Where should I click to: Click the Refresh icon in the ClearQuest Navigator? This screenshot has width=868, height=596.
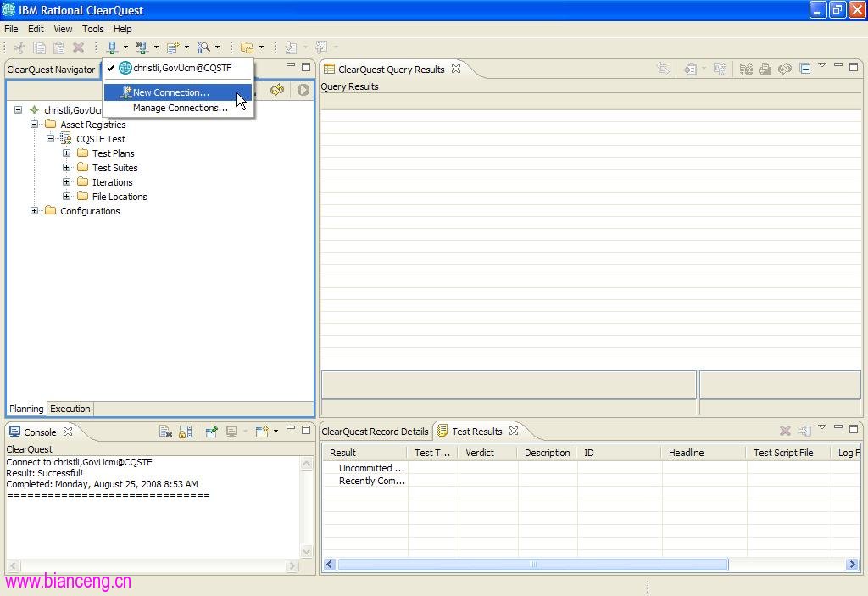click(277, 90)
